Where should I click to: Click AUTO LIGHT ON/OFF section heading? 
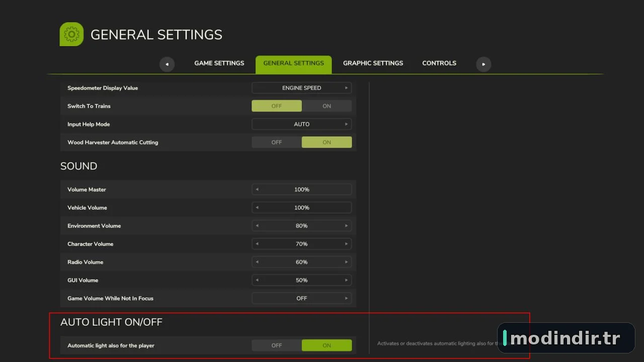point(111,322)
